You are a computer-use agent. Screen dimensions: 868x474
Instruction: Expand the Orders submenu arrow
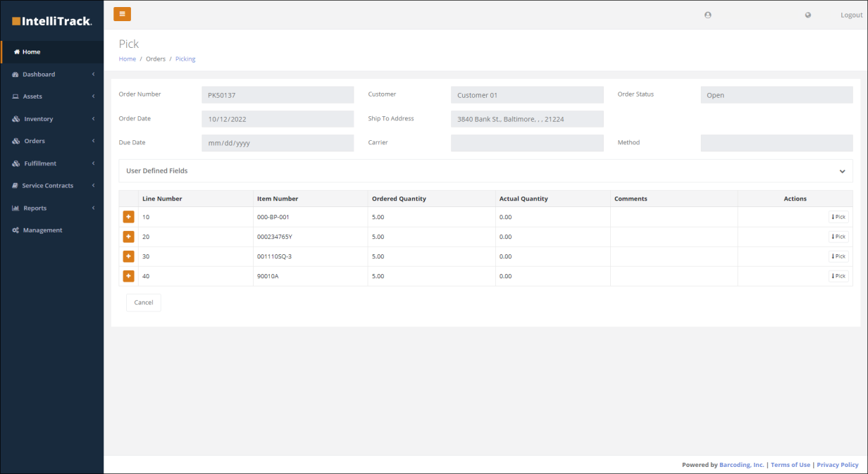point(93,141)
